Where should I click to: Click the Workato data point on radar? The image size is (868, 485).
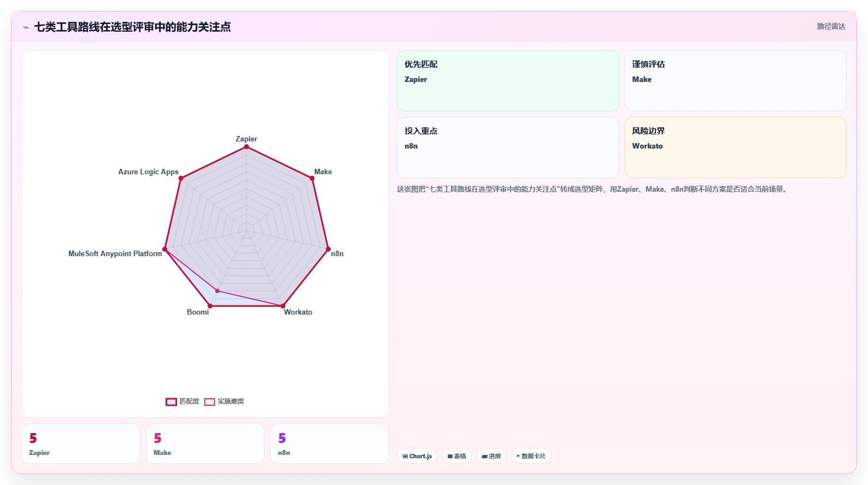point(283,306)
